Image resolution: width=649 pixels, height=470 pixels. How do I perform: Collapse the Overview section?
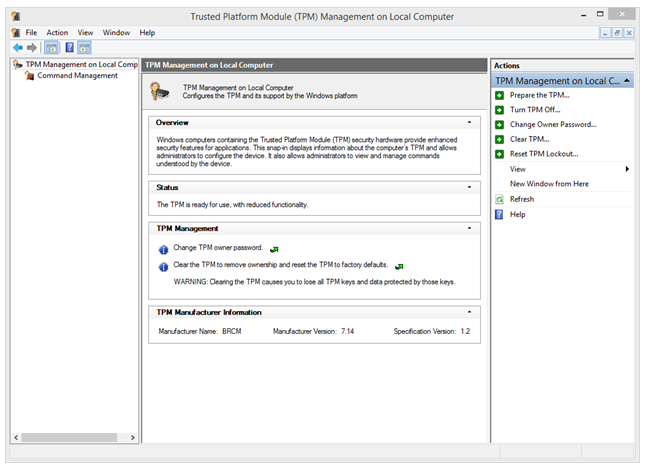click(x=471, y=122)
